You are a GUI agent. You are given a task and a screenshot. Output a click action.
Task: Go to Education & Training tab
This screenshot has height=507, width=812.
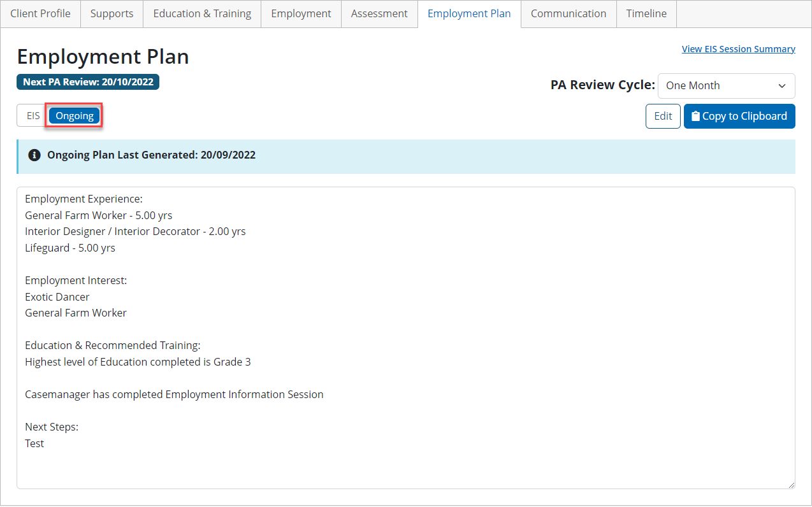pos(202,13)
